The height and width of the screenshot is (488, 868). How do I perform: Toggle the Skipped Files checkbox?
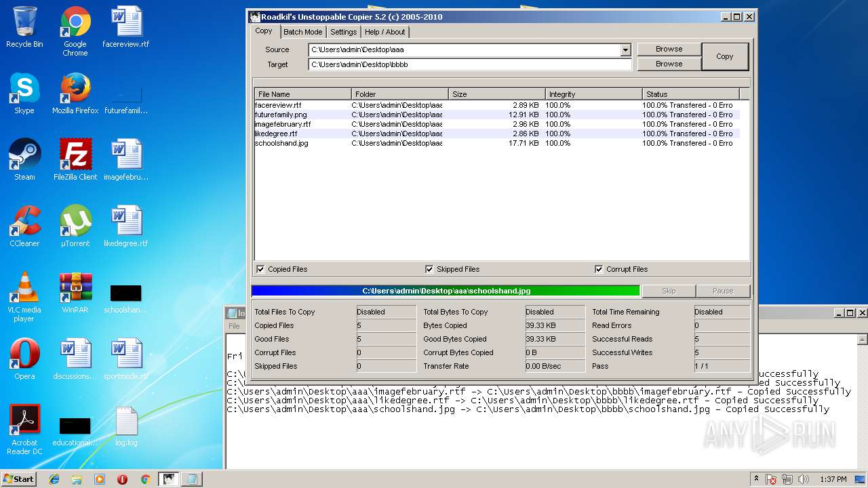pyautogui.click(x=429, y=269)
